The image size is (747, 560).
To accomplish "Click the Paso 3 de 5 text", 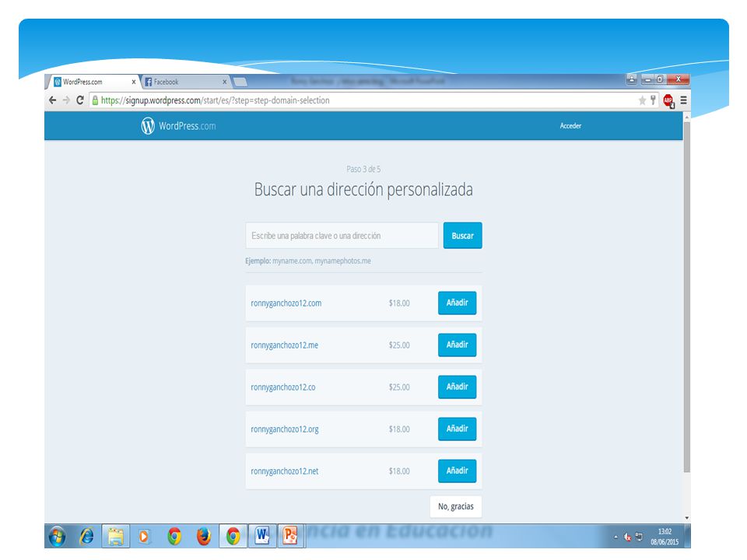I will coord(363,169).
